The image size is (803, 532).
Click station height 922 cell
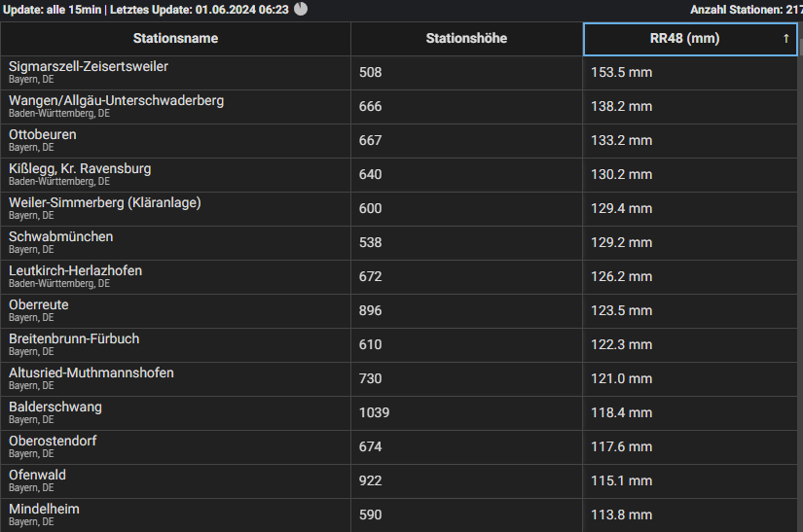point(466,480)
